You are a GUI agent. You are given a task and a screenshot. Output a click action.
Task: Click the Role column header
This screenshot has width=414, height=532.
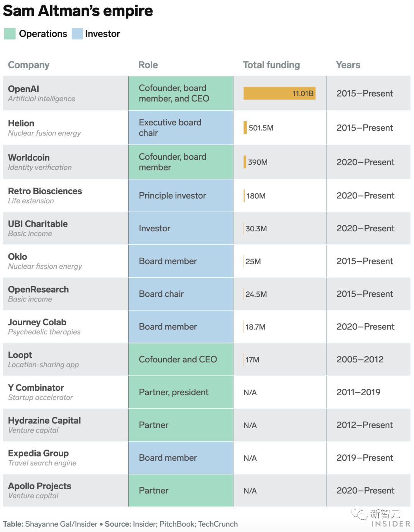(x=148, y=65)
